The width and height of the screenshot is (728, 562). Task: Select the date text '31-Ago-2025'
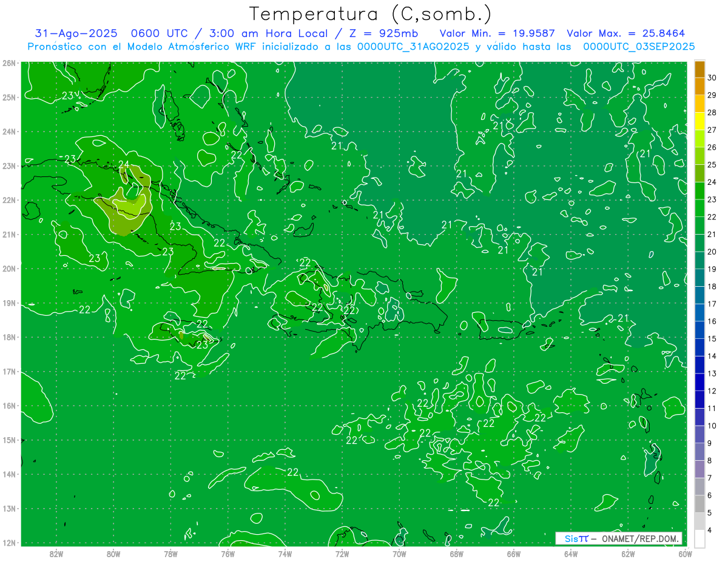point(76,34)
